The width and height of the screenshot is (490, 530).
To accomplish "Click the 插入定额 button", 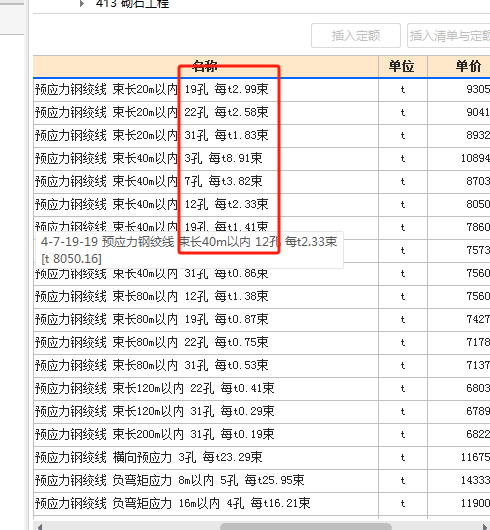I will coord(356,35).
